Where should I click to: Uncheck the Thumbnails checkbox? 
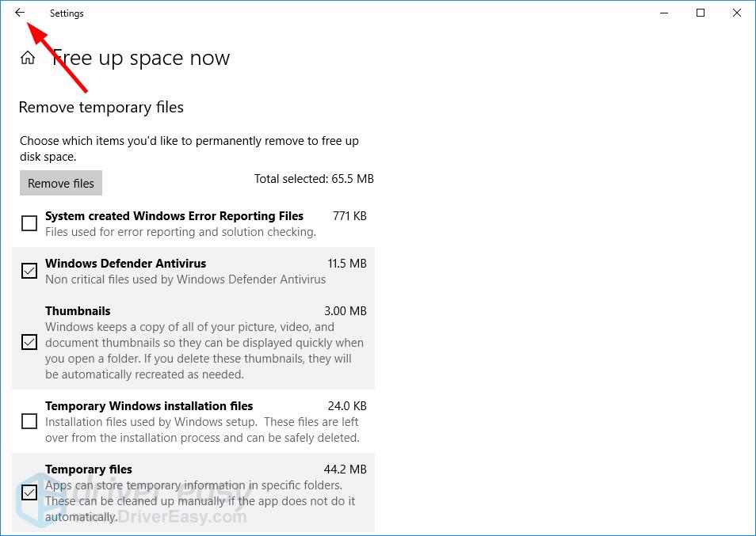[29, 342]
